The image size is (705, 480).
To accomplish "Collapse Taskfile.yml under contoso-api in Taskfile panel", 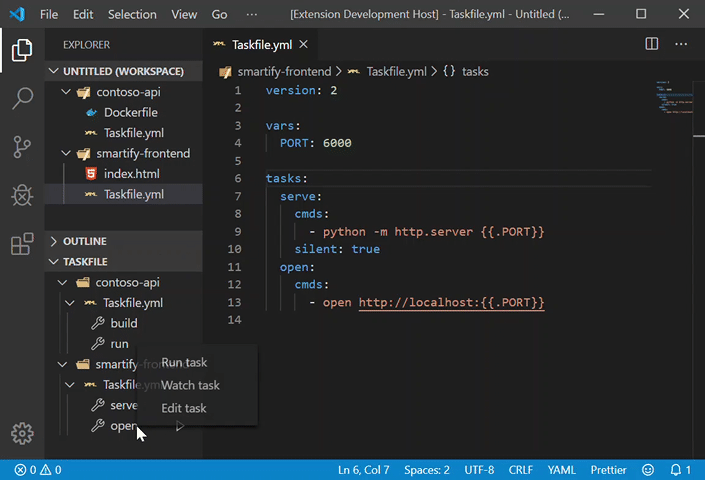I will pyautogui.click(x=70, y=303).
